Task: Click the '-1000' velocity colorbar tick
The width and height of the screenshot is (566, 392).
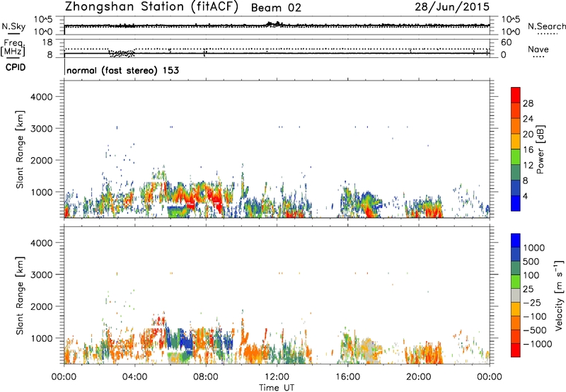Action: click(x=537, y=344)
